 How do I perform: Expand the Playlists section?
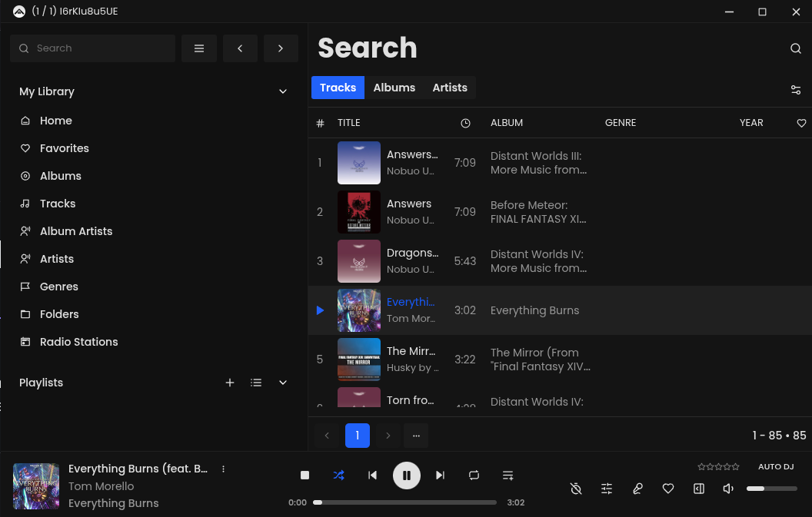282,382
